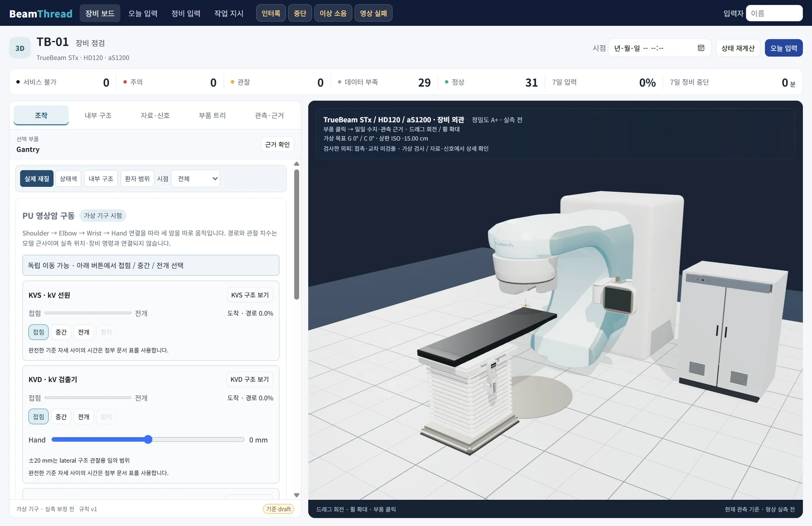This screenshot has width=812, height=526.
Task: Open the 시점 전체 dropdown
Action: pos(196,178)
